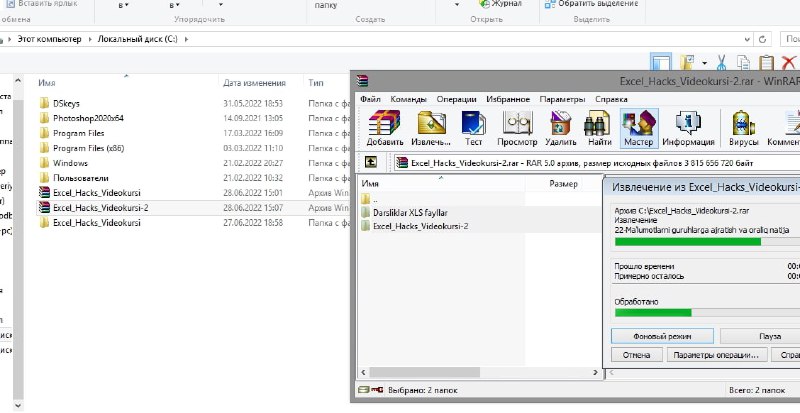800x413 pixels.
Task: Launch the Мастер (Wizard) toolbar icon
Action: [x=639, y=128]
